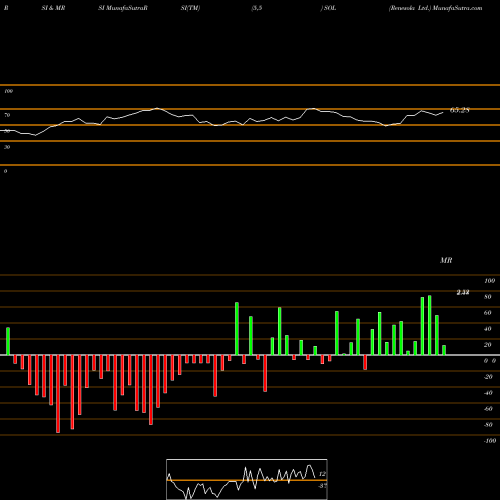The image size is (500, 500).
Task: Click the MunafaSutra.com header text
Action: pyautogui.click(x=457, y=8)
